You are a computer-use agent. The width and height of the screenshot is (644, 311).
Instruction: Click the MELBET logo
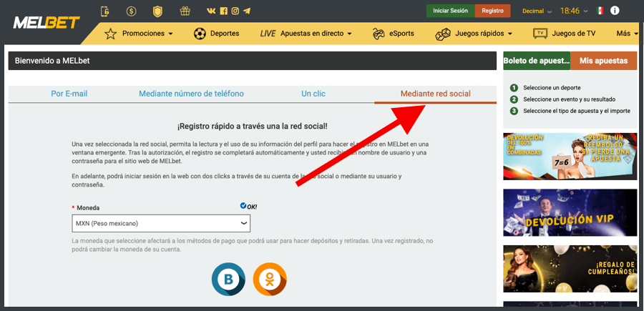[45, 22]
